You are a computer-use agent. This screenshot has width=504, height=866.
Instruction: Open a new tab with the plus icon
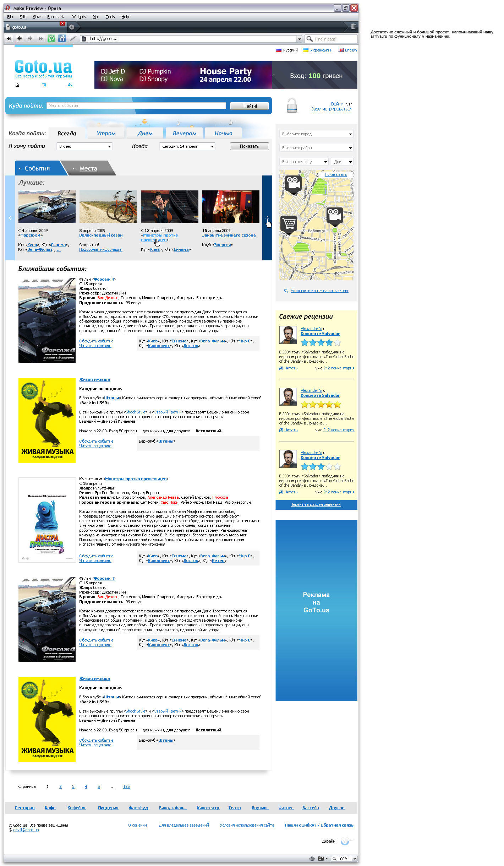click(x=72, y=27)
